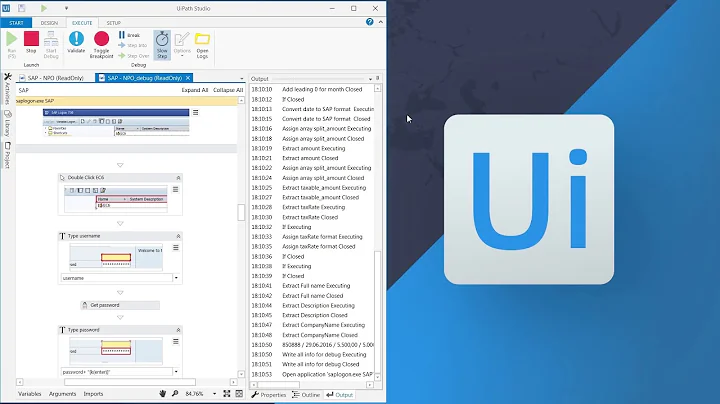Step Over the current activity
This screenshot has height=404, width=720.
(x=134, y=56)
